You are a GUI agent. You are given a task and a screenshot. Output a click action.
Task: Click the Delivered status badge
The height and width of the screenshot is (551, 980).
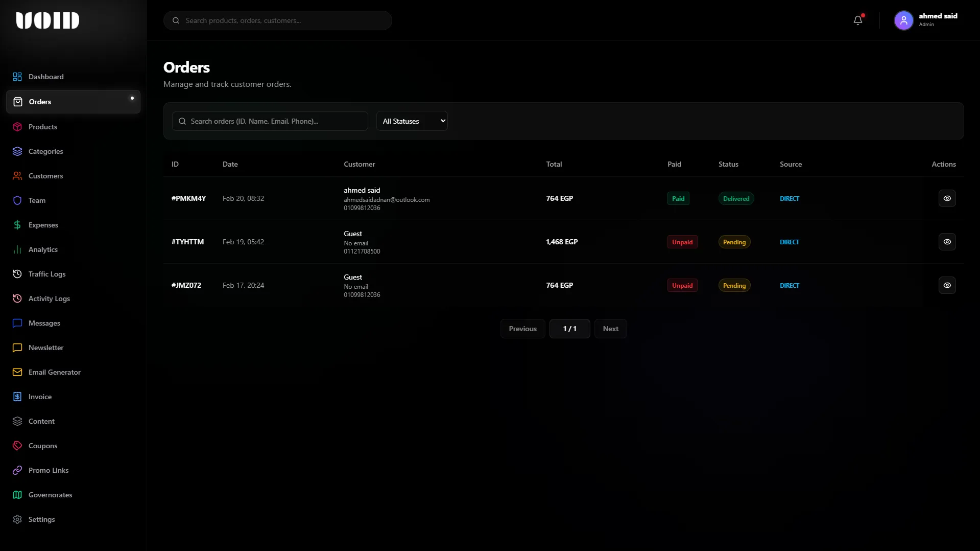pyautogui.click(x=736, y=198)
